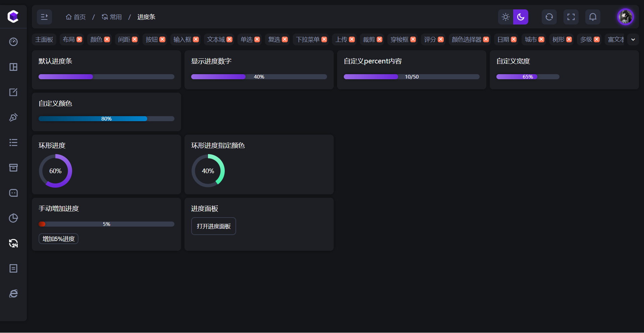
Task: Click the 40% progress bar
Action: click(259, 77)
